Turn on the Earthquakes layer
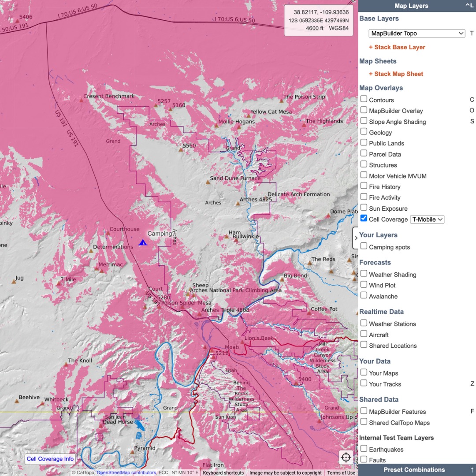The image size is (476, 476). coord(363,449)
